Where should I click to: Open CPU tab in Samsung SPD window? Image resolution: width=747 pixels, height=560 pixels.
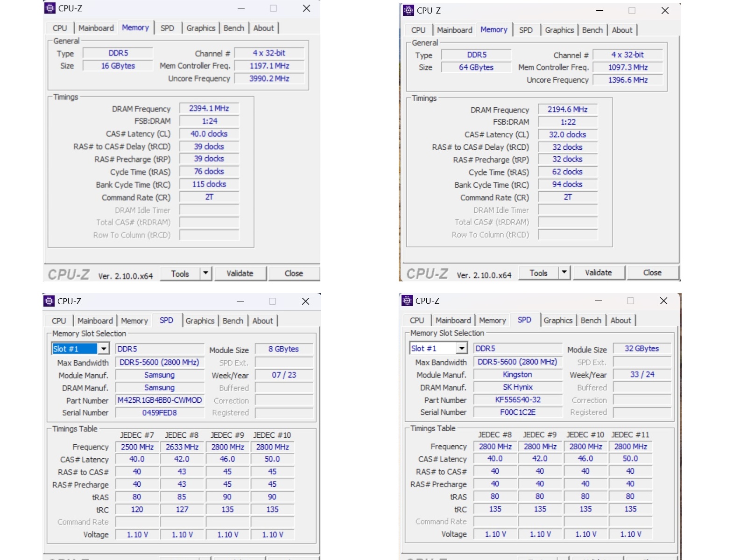(59, 321)
